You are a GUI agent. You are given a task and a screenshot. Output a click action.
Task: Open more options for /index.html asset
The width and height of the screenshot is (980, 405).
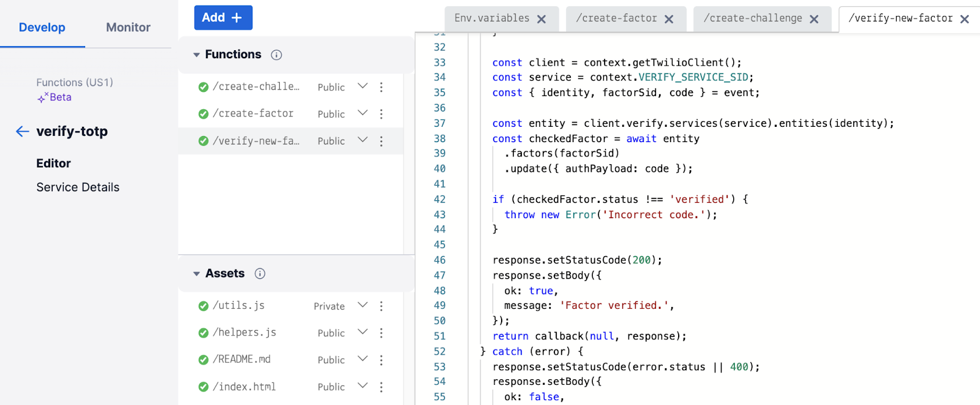coord(381,387)
